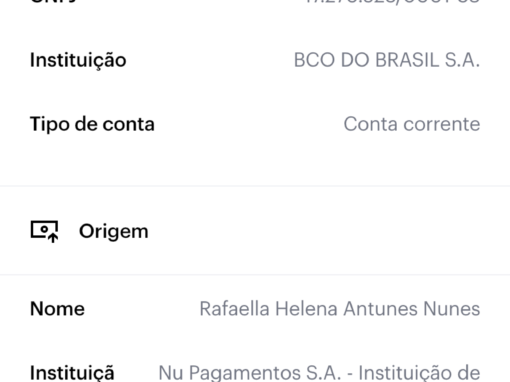Tap the surname Nunes in the sender name
The image size is (510, 382).
tap(452, 309)
